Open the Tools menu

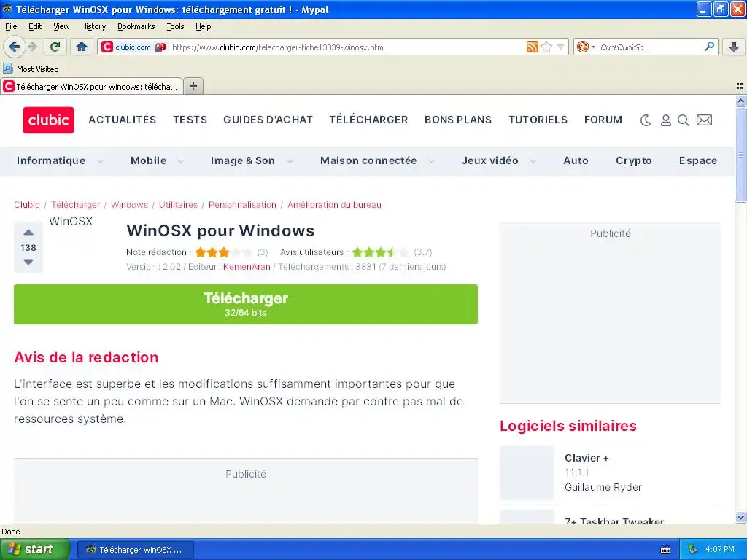point(175,26)
